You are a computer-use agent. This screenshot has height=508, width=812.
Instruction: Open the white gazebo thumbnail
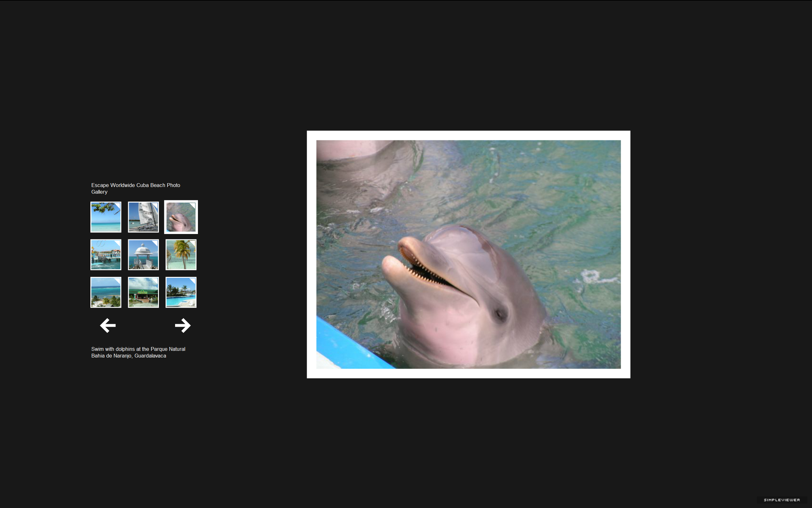point(143,255)
